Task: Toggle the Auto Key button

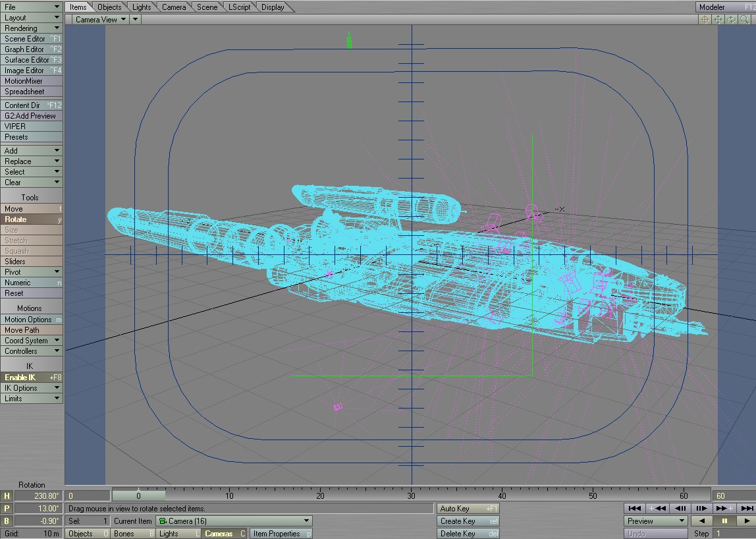Action: click(x=468, y=509)
